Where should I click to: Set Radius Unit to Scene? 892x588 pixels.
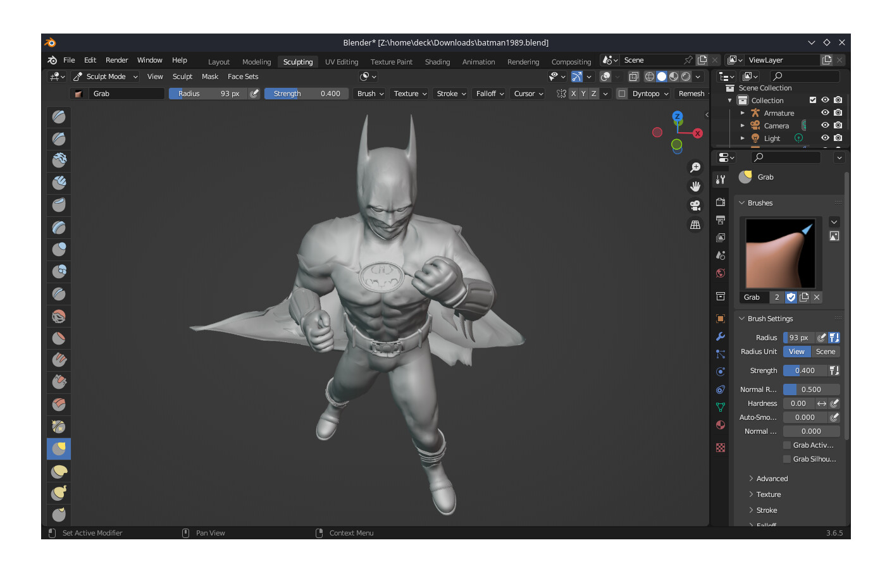coord(826,352)
